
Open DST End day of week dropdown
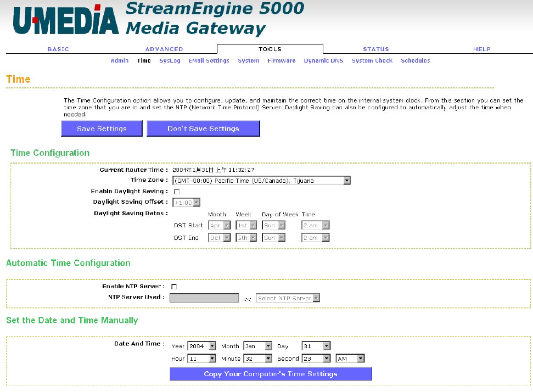point(274,238)
